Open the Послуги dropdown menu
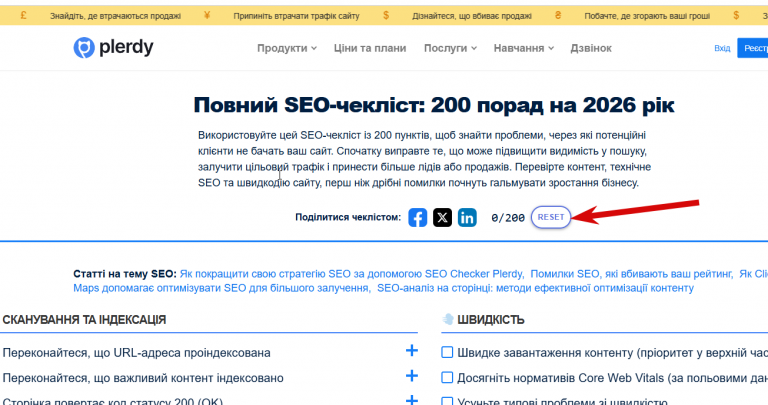 tap(450, 48)
